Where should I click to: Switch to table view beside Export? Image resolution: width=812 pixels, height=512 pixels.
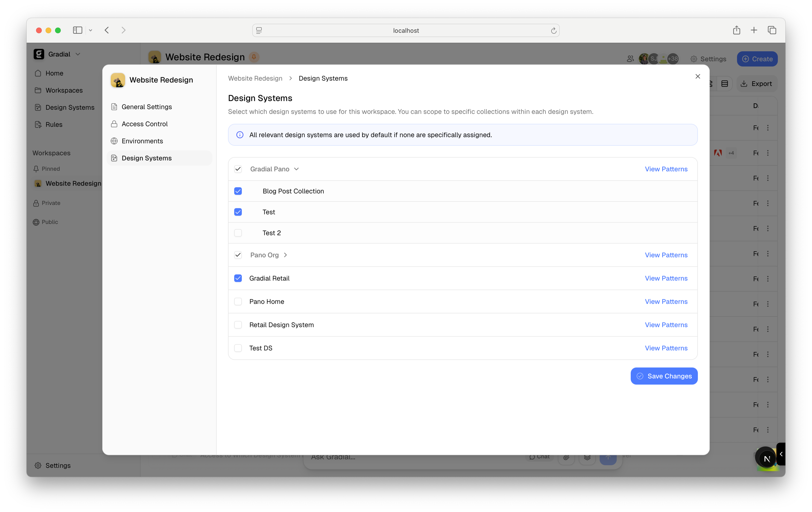tap(725, 83)
